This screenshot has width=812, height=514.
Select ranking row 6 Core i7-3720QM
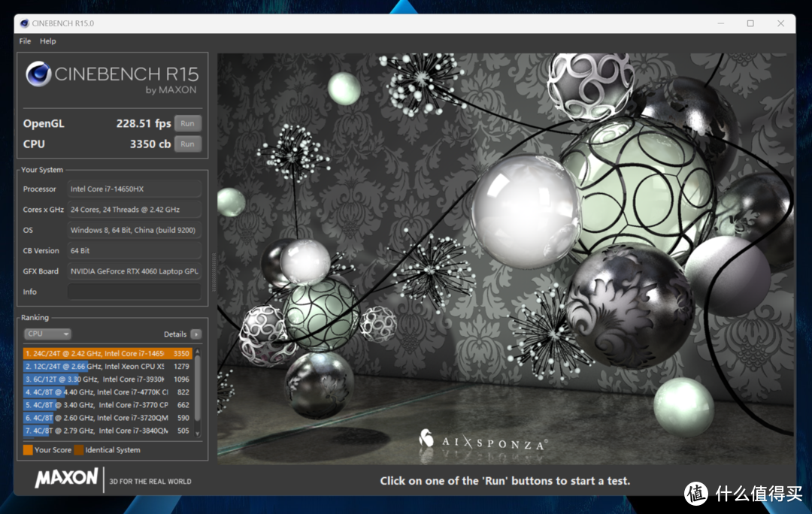pyautogui.click(x=108, y=418)
